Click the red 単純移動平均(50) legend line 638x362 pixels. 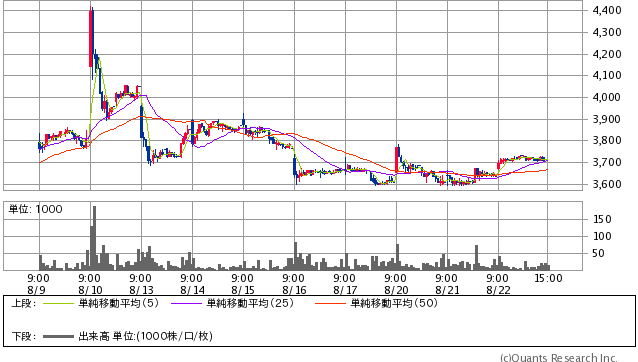click(330, 303)
